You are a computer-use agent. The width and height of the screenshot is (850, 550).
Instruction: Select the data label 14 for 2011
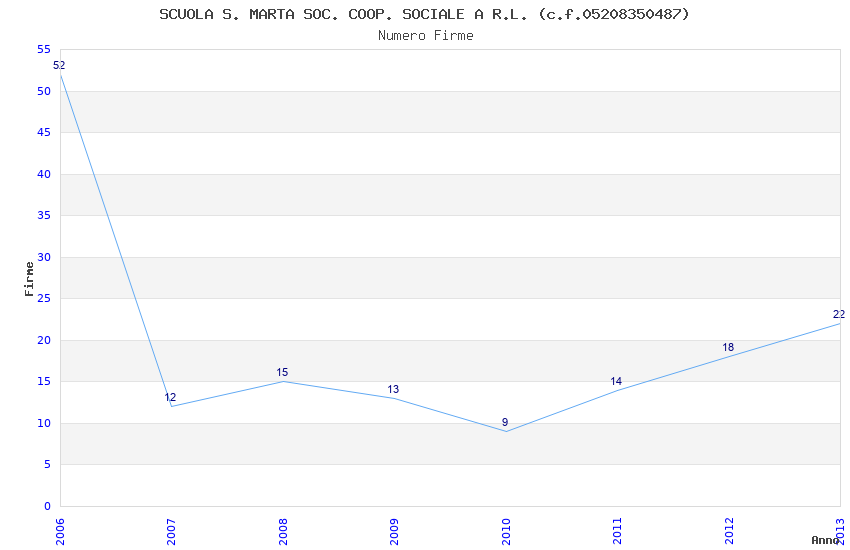click(x=616, y=381)
